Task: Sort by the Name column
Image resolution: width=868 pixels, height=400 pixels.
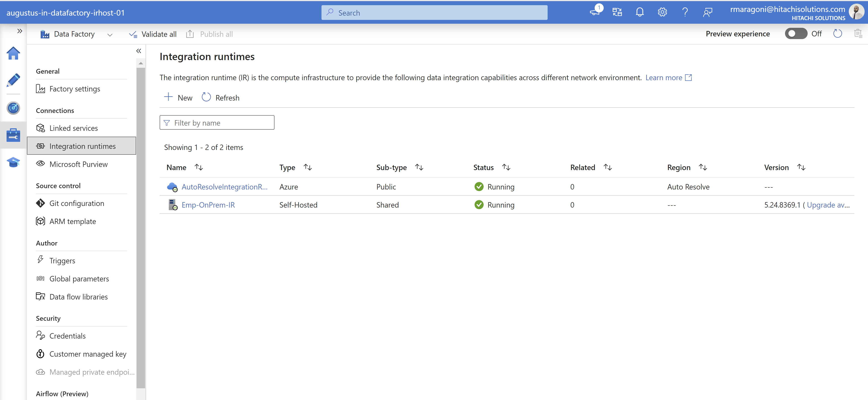Action: [199, 167]
